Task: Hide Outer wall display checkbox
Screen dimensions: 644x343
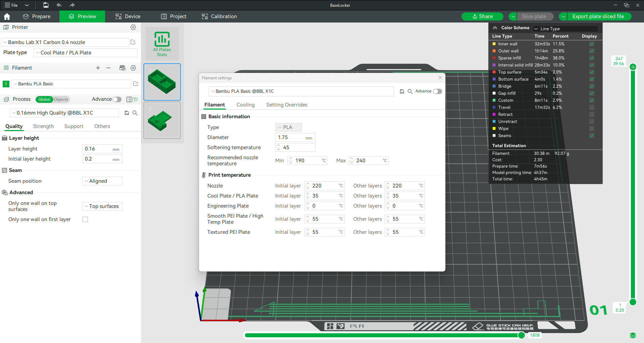Action: (592, 51)
